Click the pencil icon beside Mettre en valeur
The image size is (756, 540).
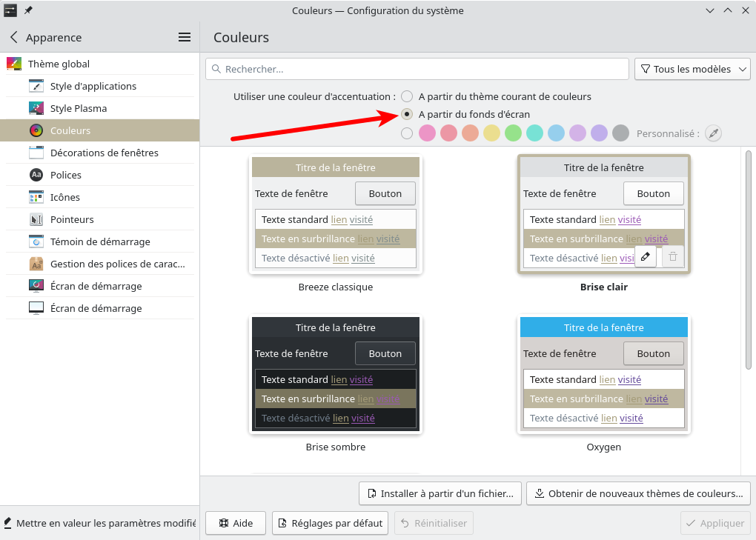(7, 523)
